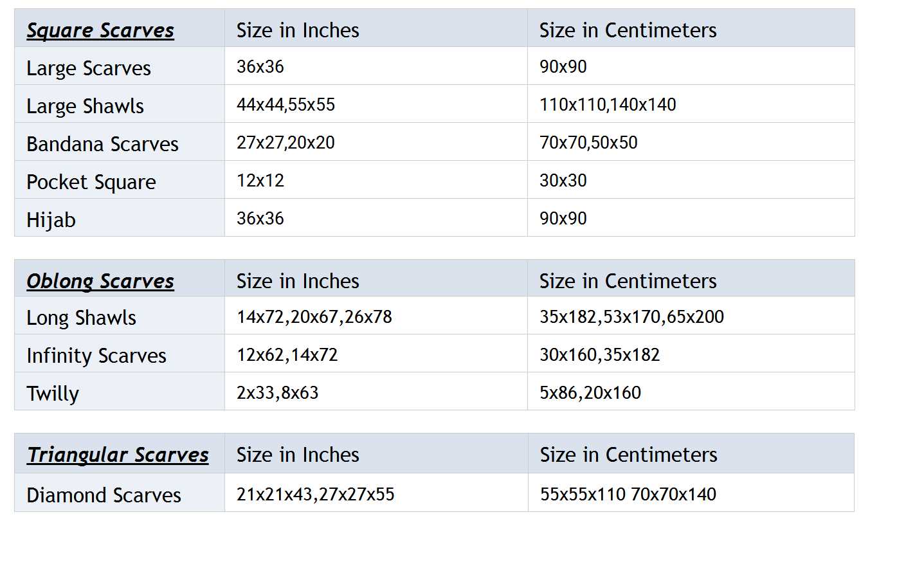Select the Pocket Square row label
924x566 pixels.
91,182
